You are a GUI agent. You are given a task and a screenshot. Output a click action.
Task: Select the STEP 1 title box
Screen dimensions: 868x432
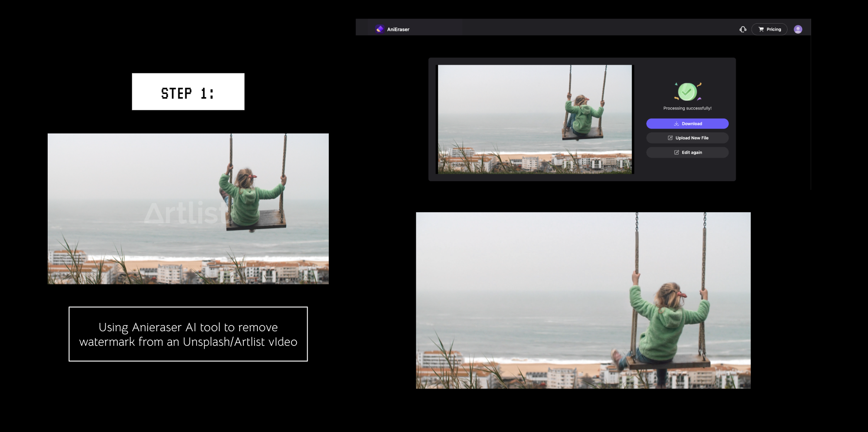[188, 92]
